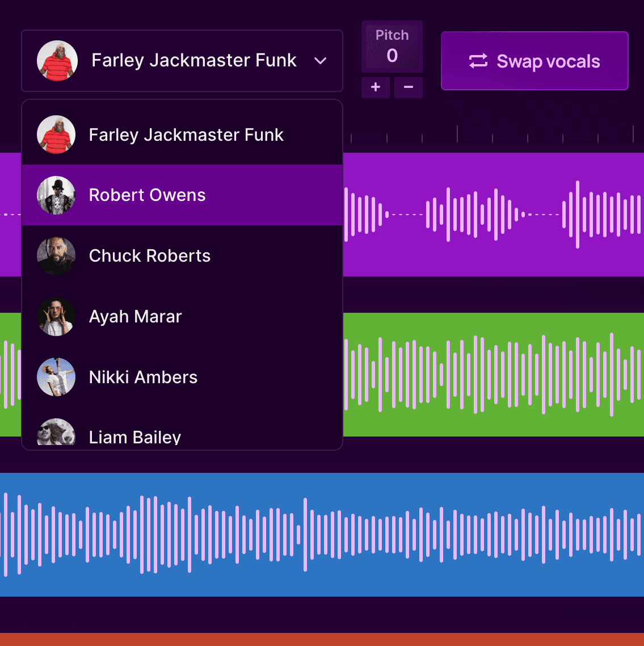This screenshot has height=646, width=644.
Task: Select Robert Owens from the voice list
Action: 148,195
